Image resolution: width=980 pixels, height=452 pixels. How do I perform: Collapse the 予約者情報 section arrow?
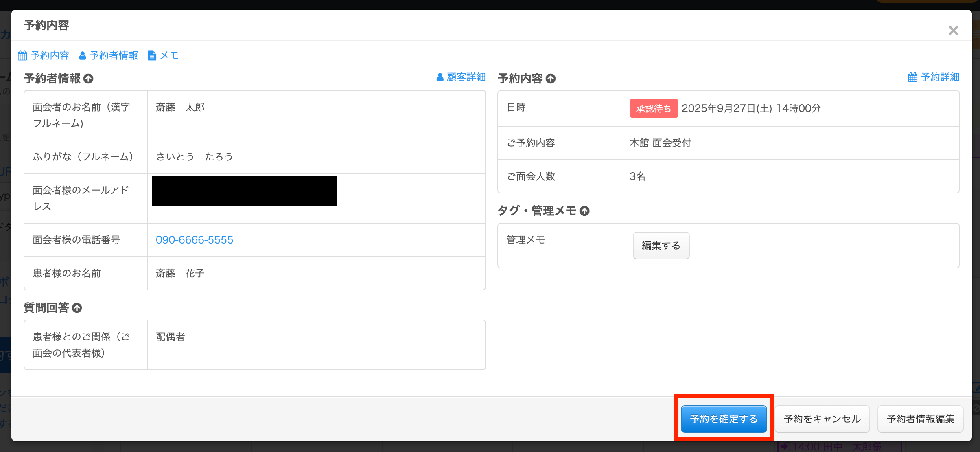[x=88, y=79]
